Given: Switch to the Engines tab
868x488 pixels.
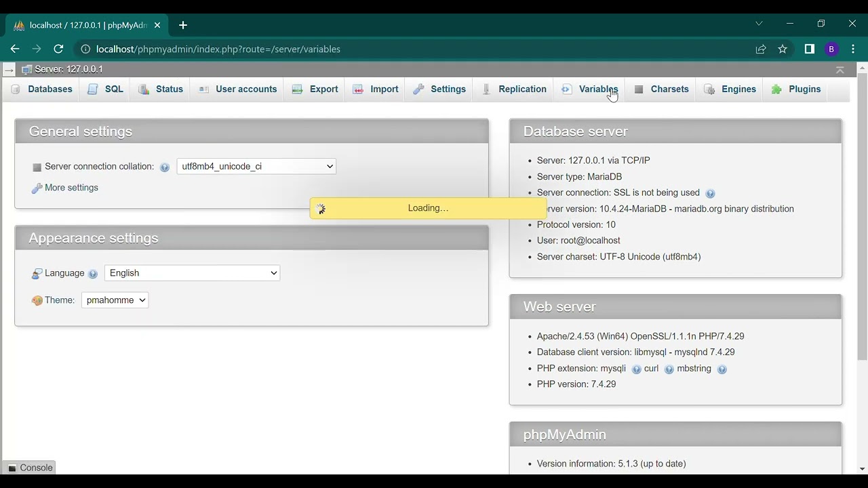Looking at the screenshot, I should tap(730, 89).
